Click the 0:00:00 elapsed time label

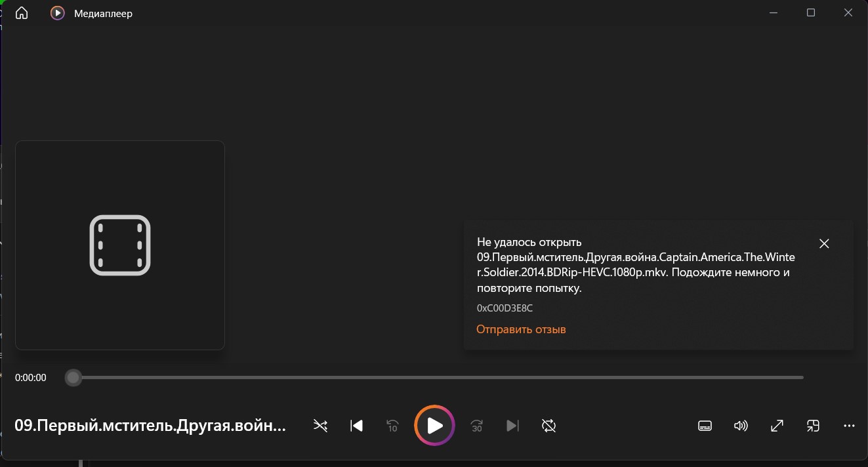31,377
